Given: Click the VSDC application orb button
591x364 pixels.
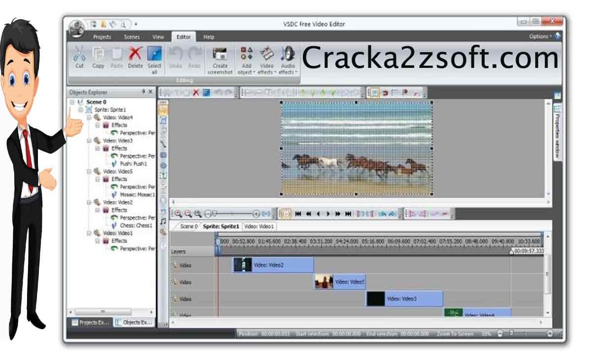Looking at the screenshot, I should (76, 28).
